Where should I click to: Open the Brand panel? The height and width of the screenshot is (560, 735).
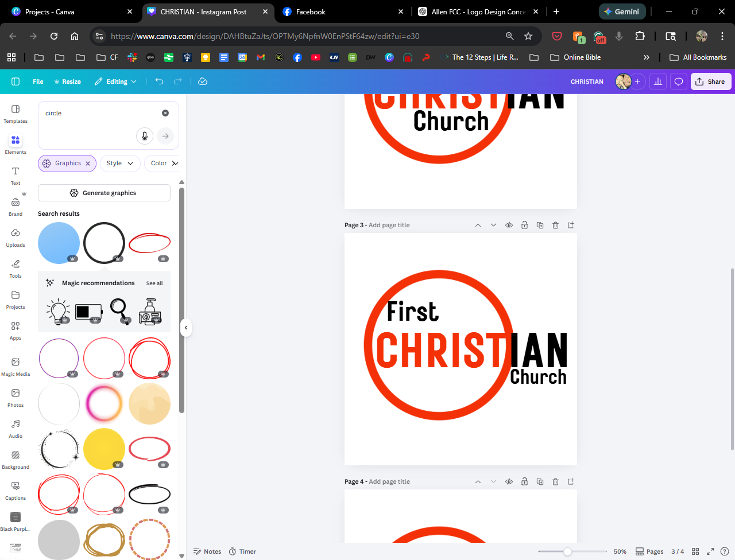point(16,206)
